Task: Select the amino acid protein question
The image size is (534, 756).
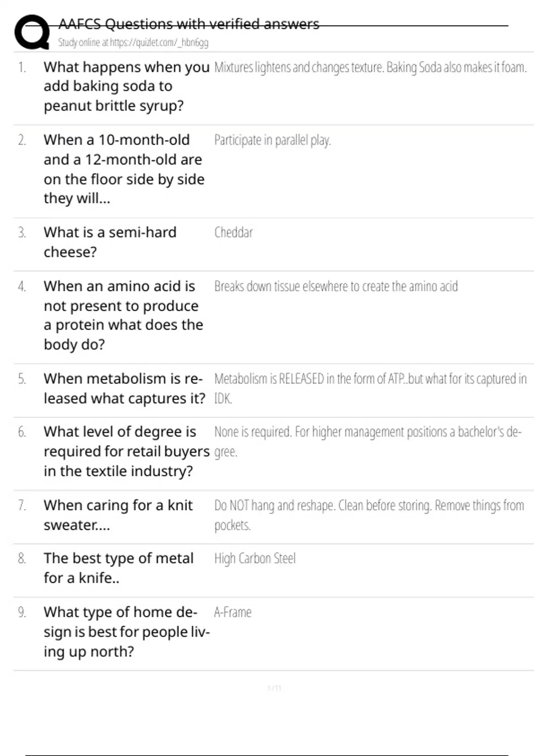Action: 123,315
